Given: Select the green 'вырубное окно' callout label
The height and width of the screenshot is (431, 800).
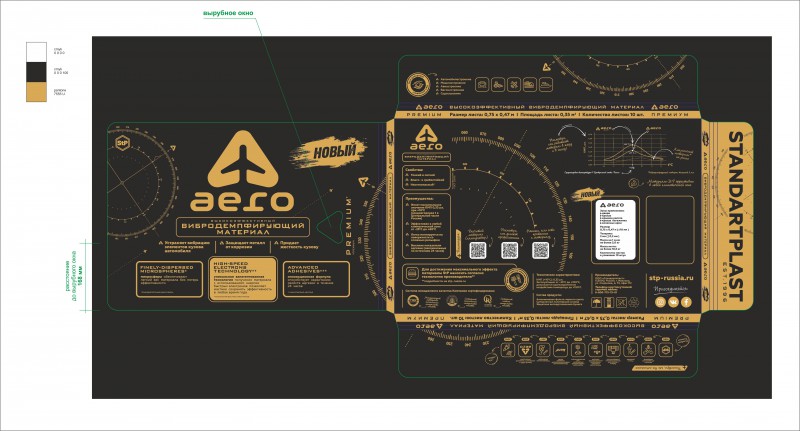Looking at the screenshot, I should coord(228,13).
